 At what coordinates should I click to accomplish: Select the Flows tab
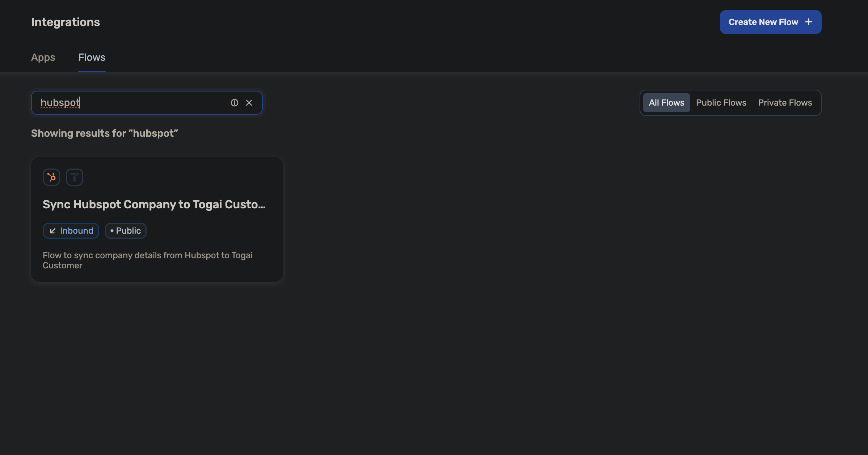click(92, 58)
